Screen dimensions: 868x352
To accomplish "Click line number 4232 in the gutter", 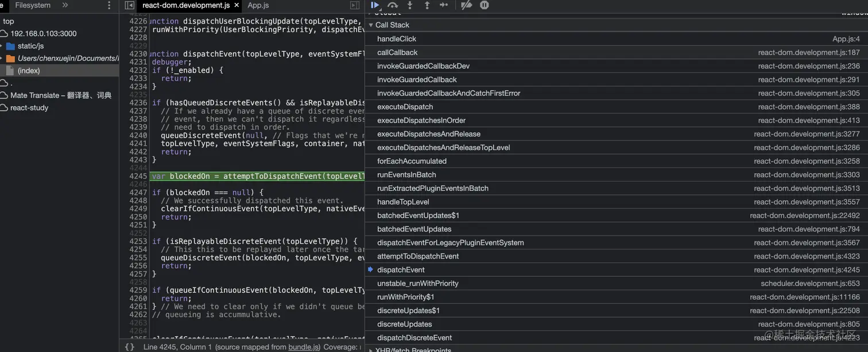I will point(138,71).
